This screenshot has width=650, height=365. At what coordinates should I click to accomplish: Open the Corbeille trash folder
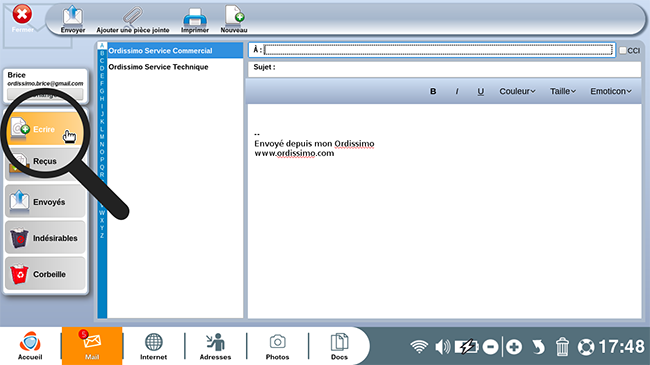tap(45, 274)
